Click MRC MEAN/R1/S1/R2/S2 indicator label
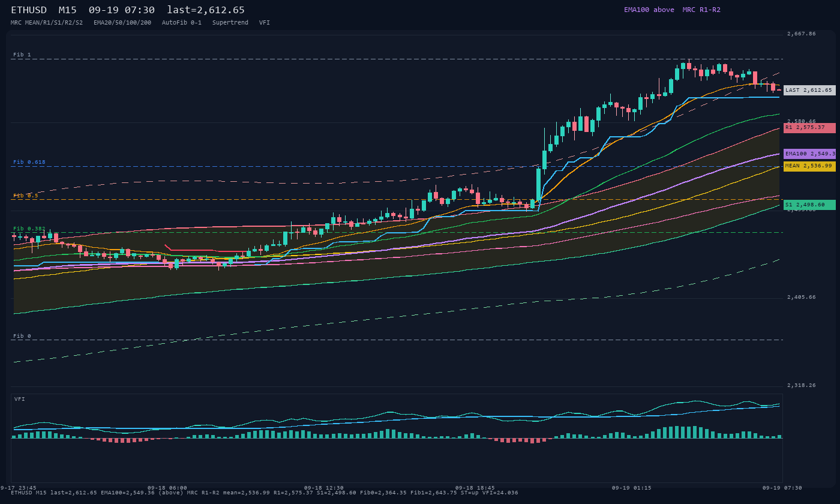This screenshot has height=504, width=840. pos(47,23)
